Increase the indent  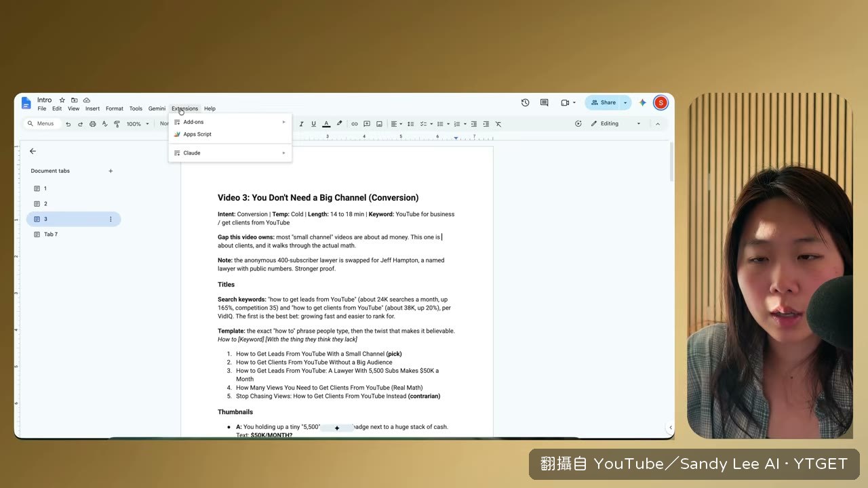[x=486, y=124]
